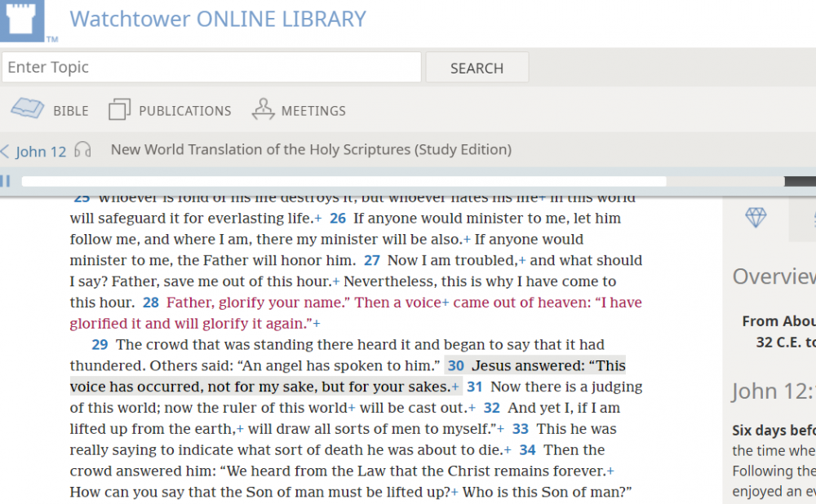This screenshot has width=816, height=504.
Task: Open the Publications section icon
Action: pos(119,109)
